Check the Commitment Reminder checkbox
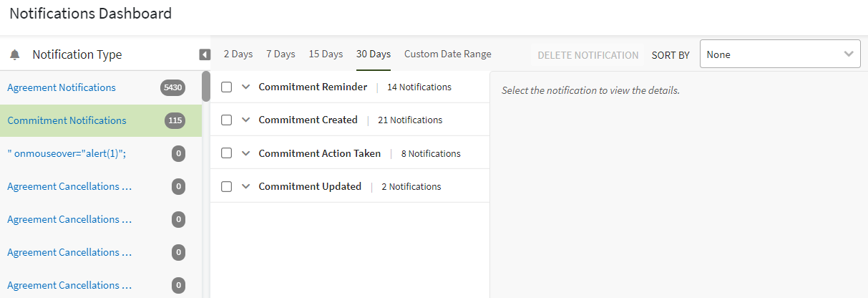 pyautogui.click(x=226, y=87)
